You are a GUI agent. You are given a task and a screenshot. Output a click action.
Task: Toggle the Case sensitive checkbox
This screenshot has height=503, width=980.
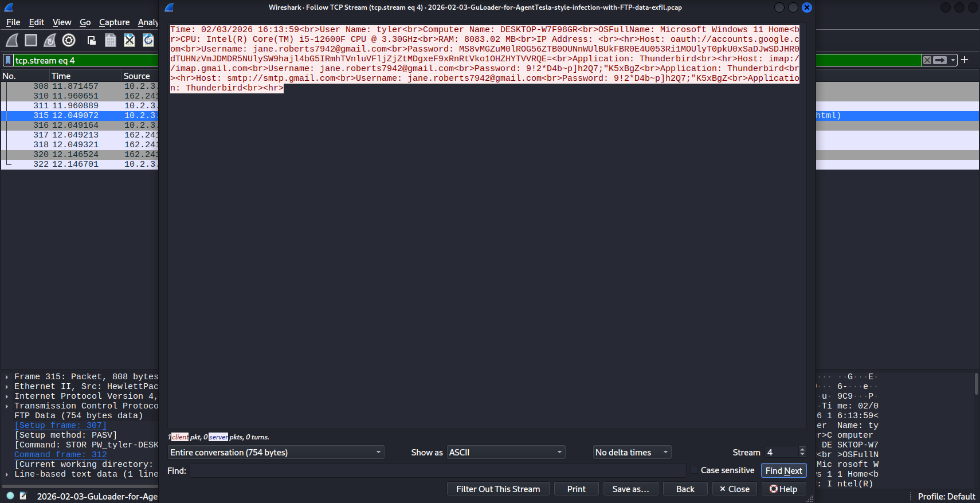pos(694,470)
